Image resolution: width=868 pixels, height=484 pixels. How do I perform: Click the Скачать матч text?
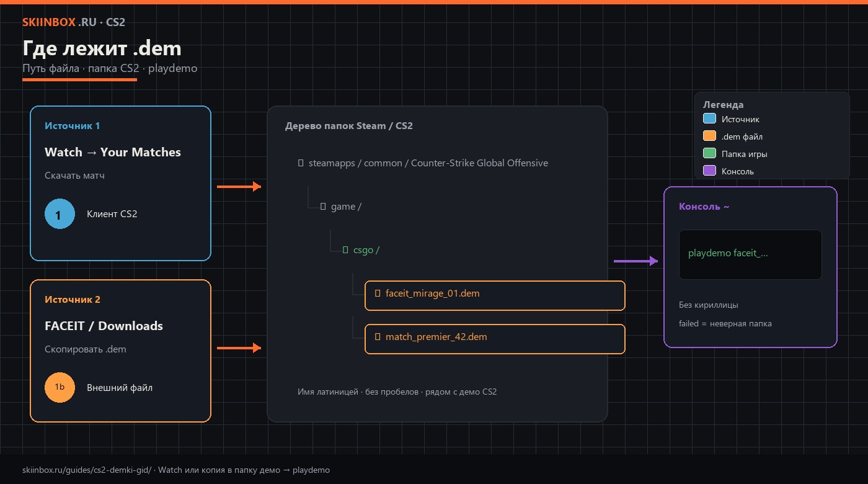[x=74, y=176]
